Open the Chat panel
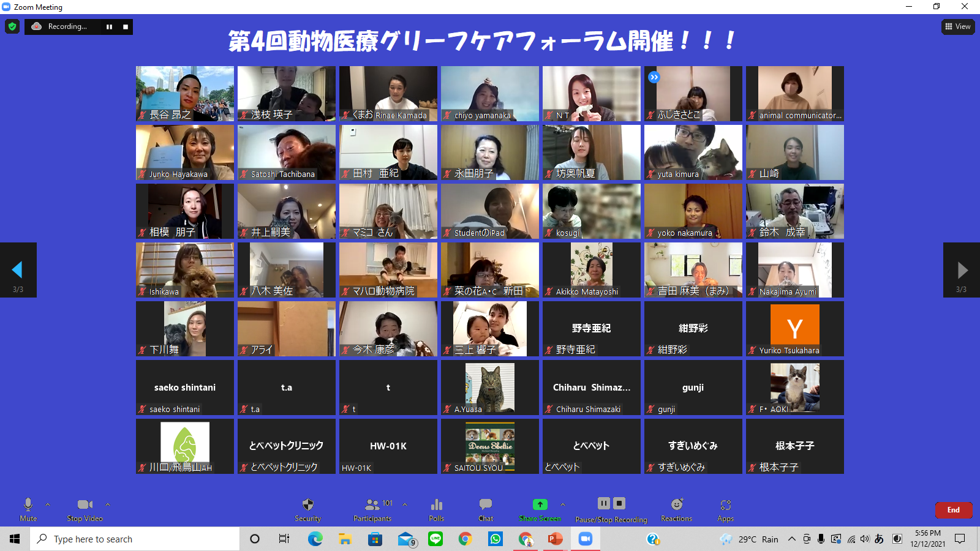Screen dimensions: 980x551 [486, 509]
